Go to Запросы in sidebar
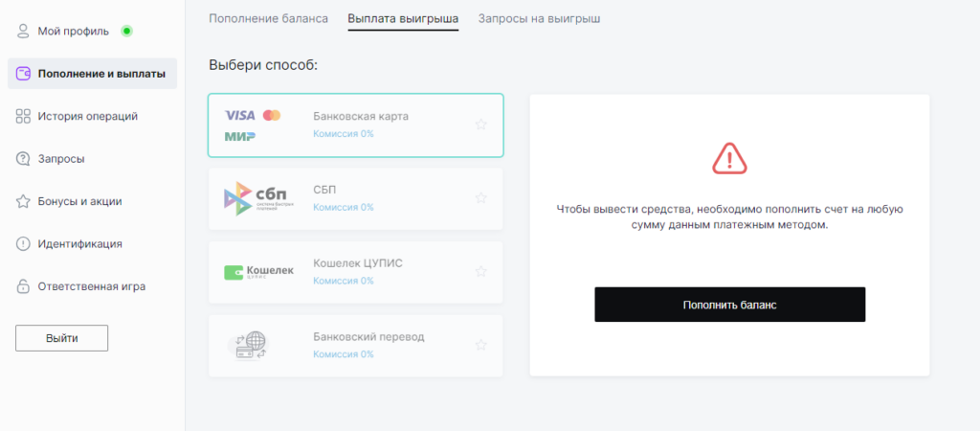Screen dimensions: 980x431 [x=61, y=159]
